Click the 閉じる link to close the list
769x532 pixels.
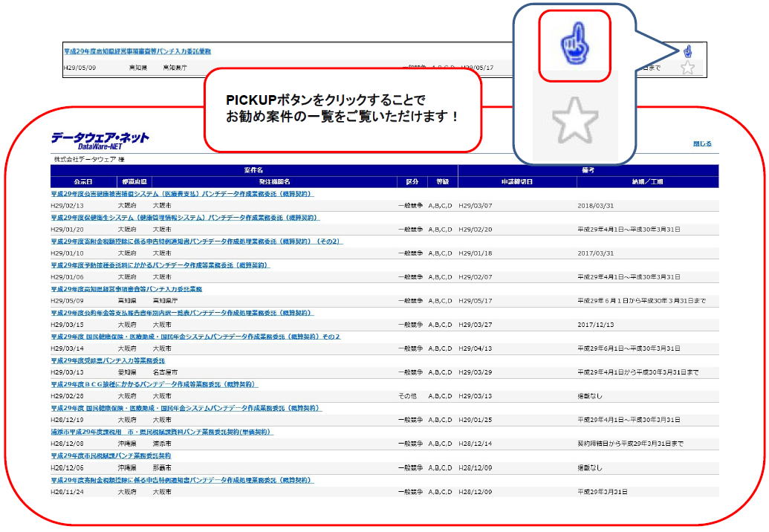tap(702, 143)
